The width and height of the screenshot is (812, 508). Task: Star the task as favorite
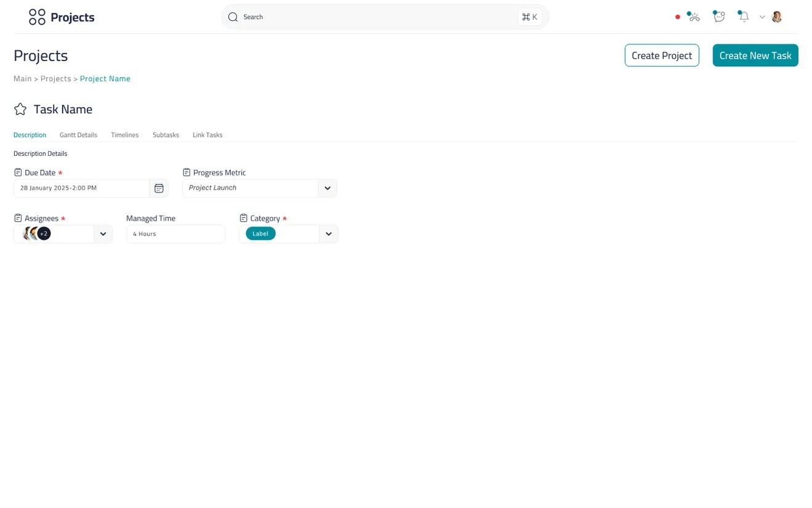point(20,110)
